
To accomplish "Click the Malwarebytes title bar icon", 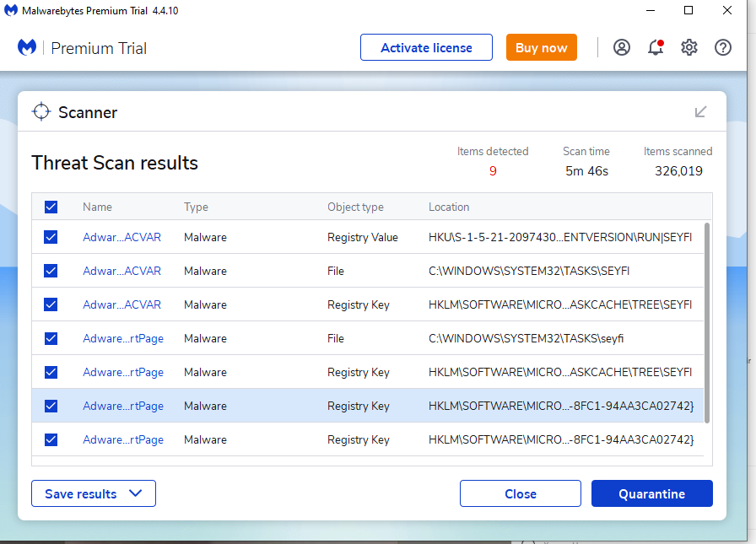I will coord(11,11).
